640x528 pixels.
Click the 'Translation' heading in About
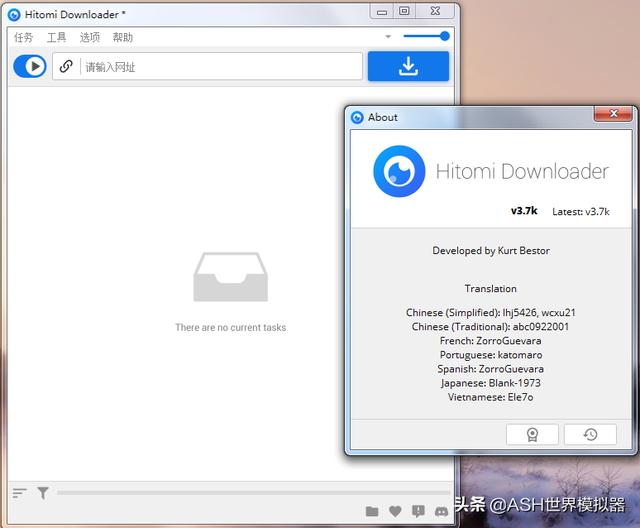coord(491,288)
